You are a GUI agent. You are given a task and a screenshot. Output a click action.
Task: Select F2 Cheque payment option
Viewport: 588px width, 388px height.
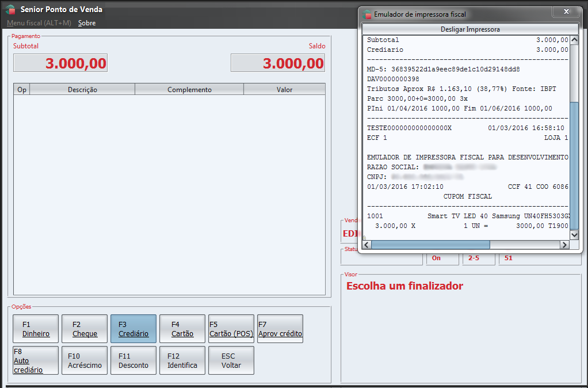(x=85, y=329)
